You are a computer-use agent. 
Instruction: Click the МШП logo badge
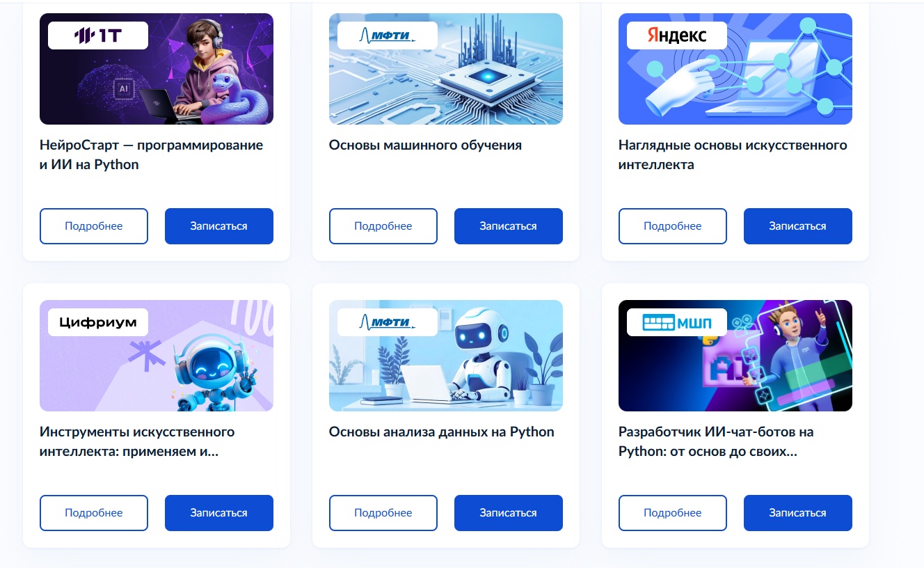click(x=677, y=322)
